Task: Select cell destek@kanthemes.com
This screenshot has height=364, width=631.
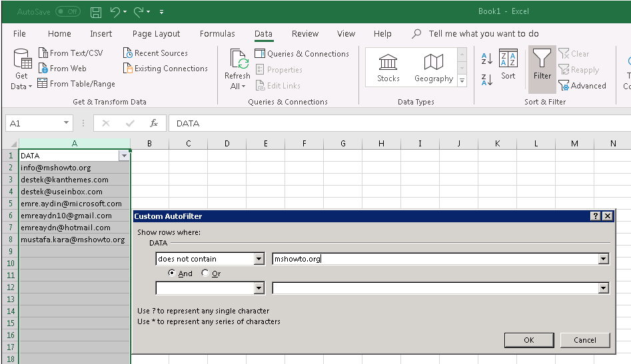Action: [75, 180]
